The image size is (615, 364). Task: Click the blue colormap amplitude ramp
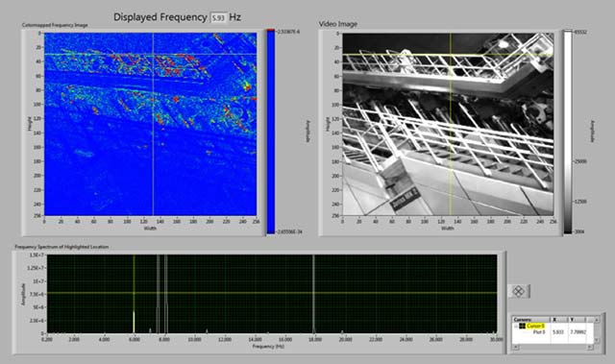(x=271, y=132)
